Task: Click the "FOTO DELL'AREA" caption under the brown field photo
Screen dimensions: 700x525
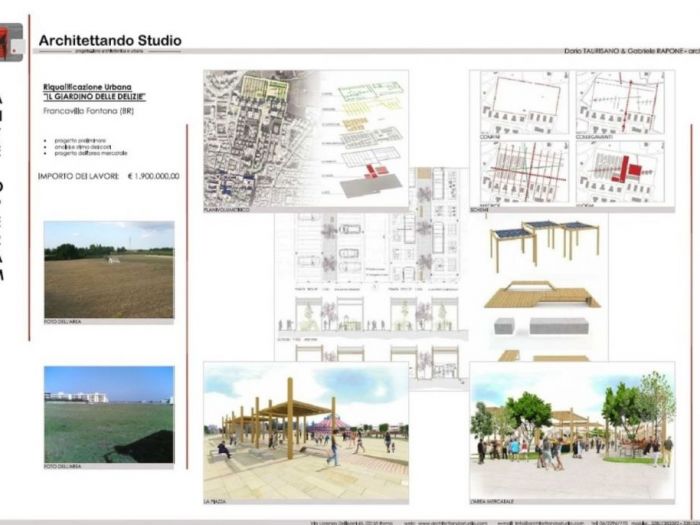Action: [x=62, y=321]
